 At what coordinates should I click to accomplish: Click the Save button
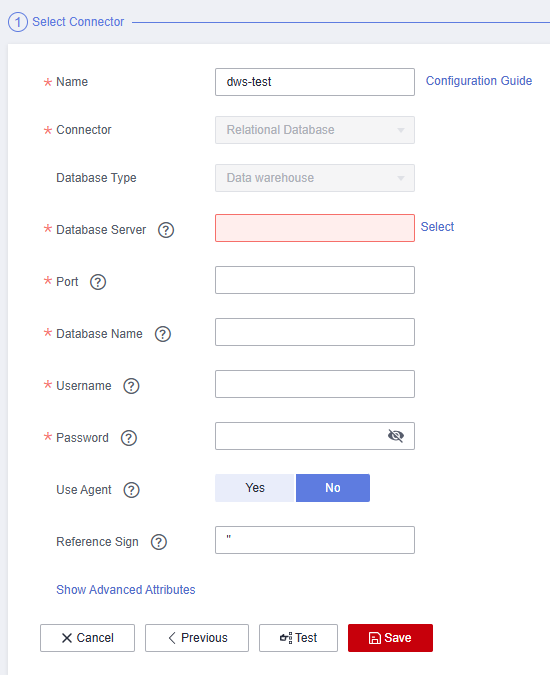[x=390, y=638]
